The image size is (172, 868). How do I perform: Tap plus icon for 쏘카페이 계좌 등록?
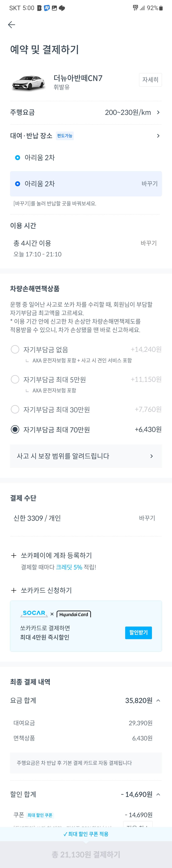(14, 555)
